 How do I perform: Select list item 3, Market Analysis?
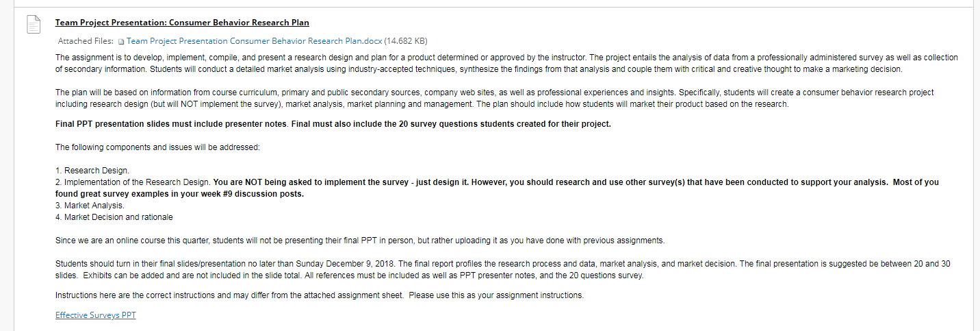click(90, 206)
